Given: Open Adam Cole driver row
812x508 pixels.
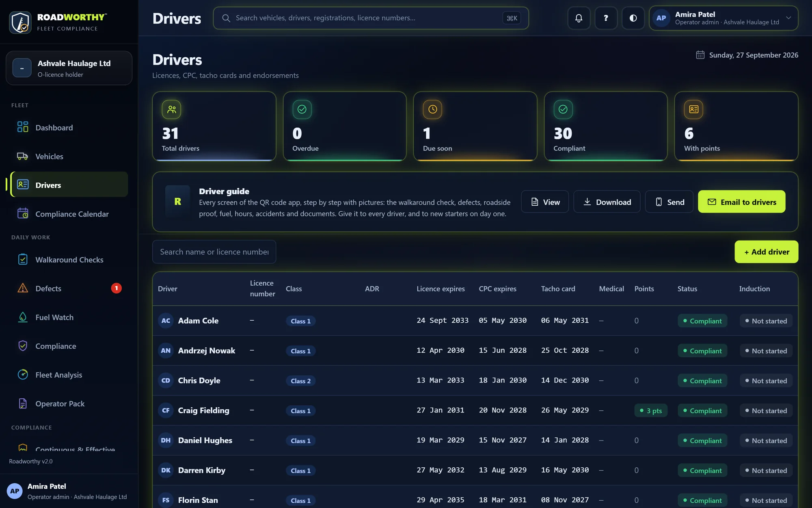Looking at the screenshot, I should coord(475,321).
